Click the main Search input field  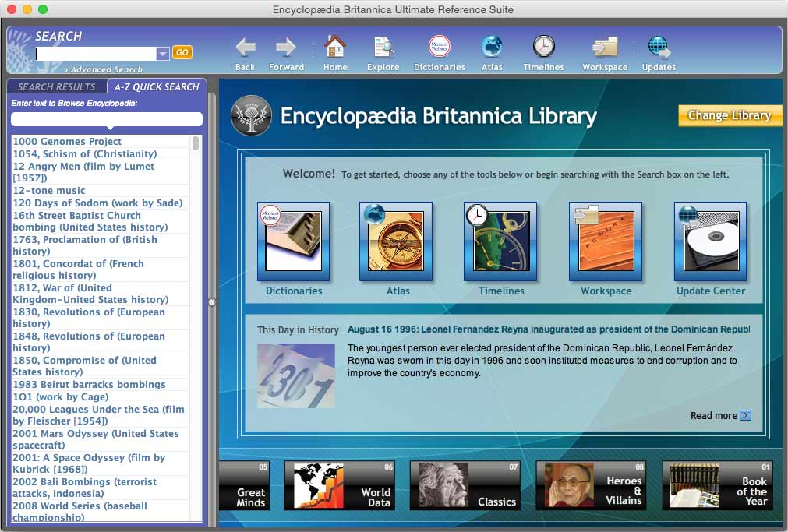click(x=96, y=53)
